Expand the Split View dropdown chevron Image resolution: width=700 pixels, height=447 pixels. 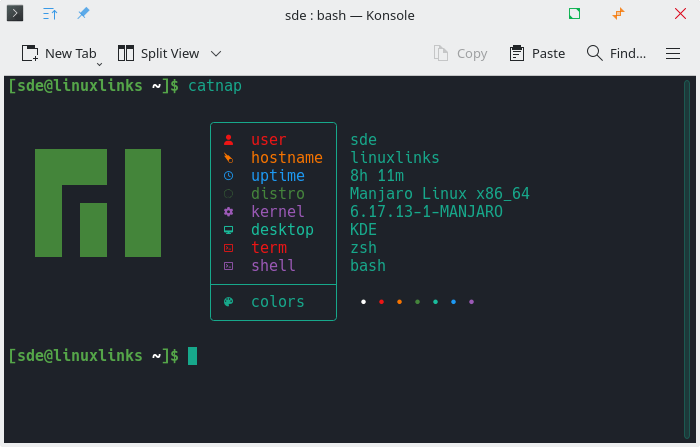click(216, 53)
